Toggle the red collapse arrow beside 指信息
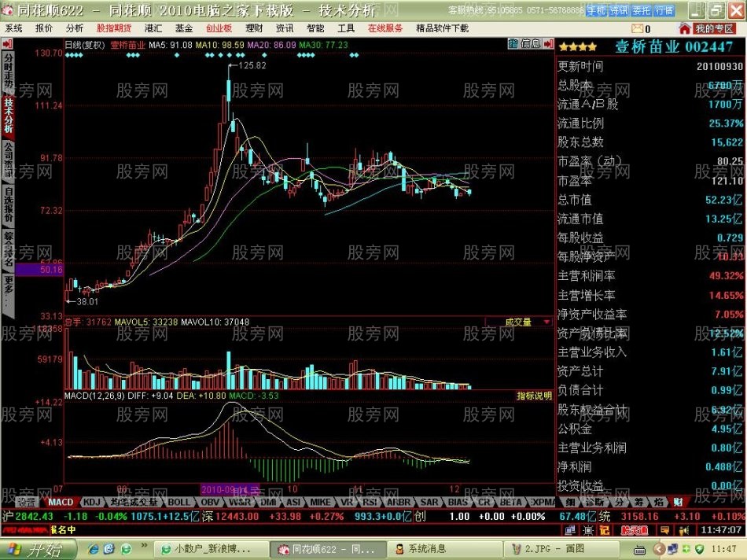Viewport: 747px width, 560px height. tap(547, 44)
